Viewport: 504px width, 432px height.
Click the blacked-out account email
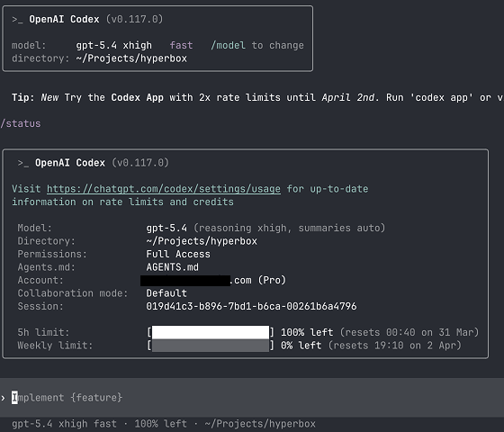click(x=185, y=280)
